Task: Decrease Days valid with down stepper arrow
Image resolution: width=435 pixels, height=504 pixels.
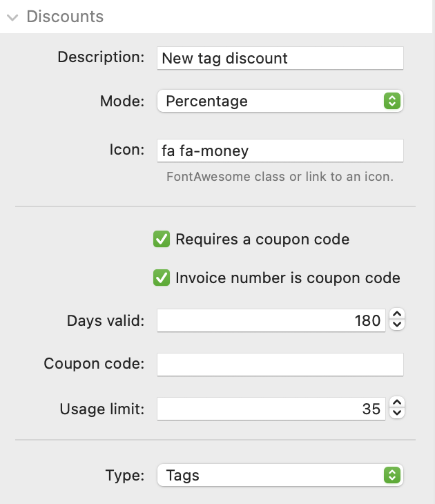Action: pyautogui.click(x=397, y=325)
